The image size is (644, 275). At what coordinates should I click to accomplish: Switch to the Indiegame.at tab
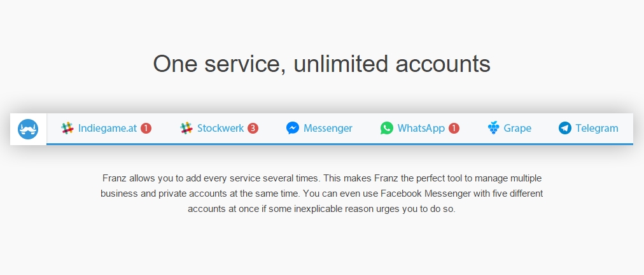[107, 128]
